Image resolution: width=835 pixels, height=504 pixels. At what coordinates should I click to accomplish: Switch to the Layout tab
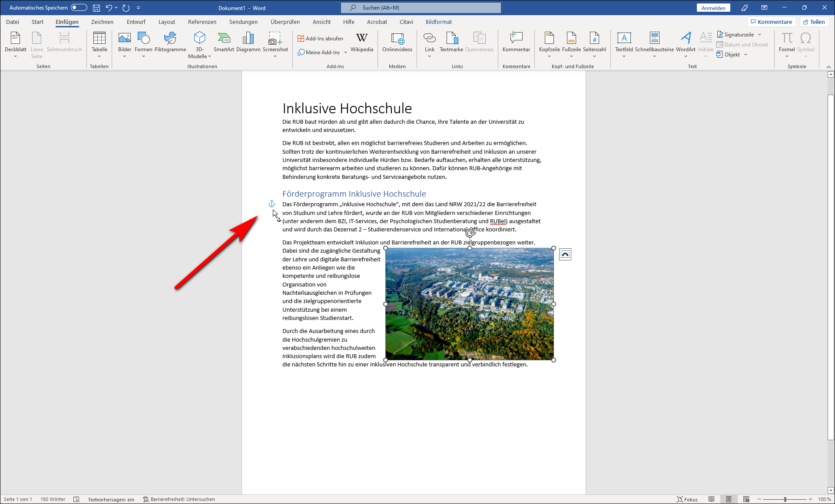[x=166, y=22]
